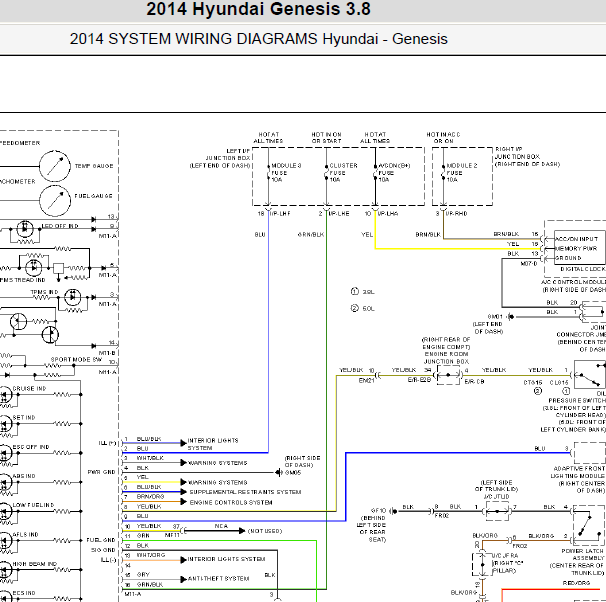The image size is (606, 602).
Task: Select the LOW FUEL IND label
Action: click(33, 505)
